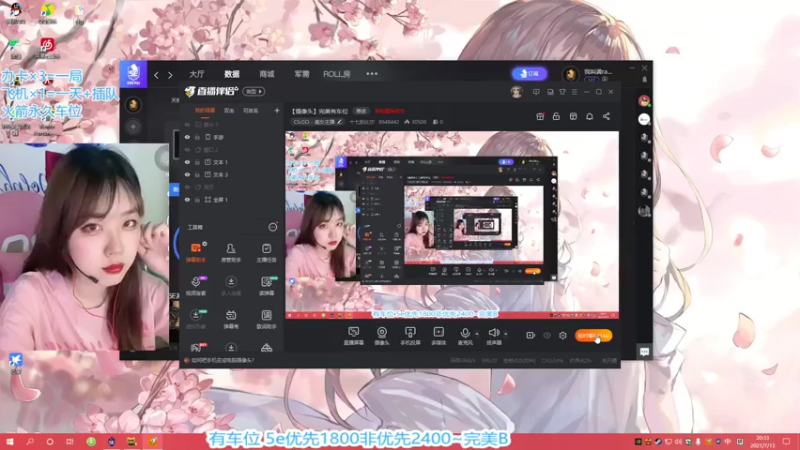Click the share icon
This screenshot has height=450, width=800.
click(606, 116)
